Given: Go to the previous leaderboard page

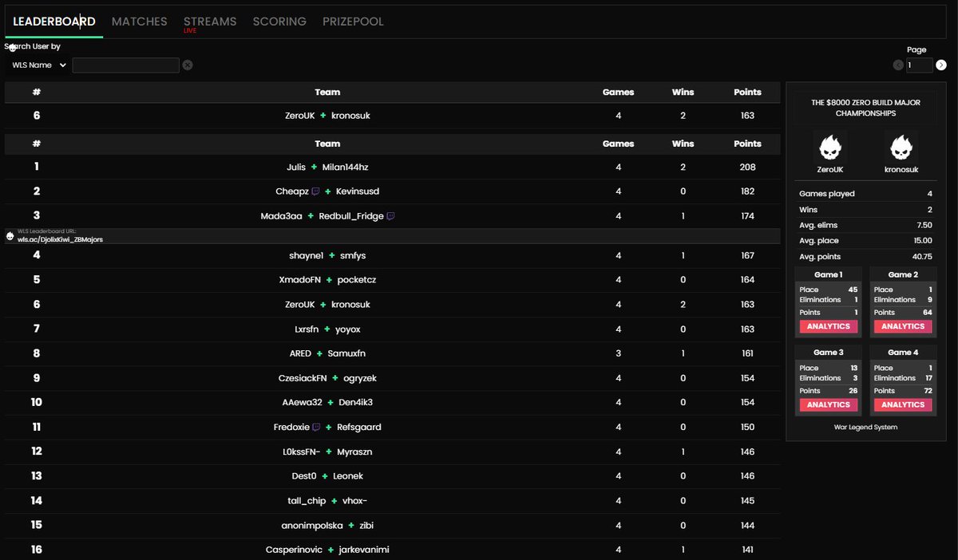Looking at the screenshot, I should pos(898,65).
